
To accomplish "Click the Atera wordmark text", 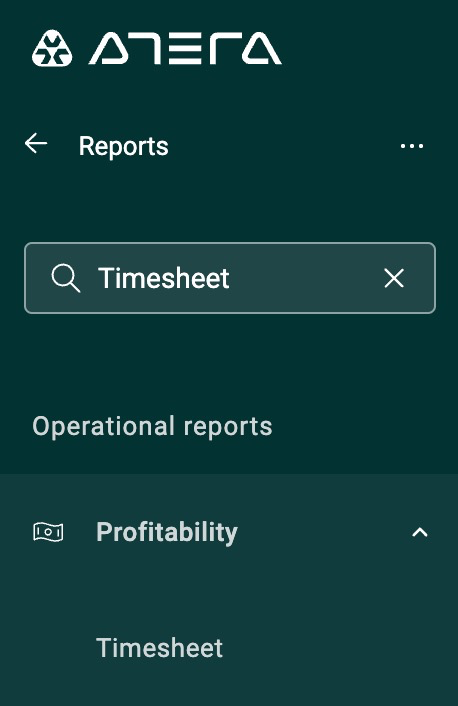I will click(x=185, y=48).
